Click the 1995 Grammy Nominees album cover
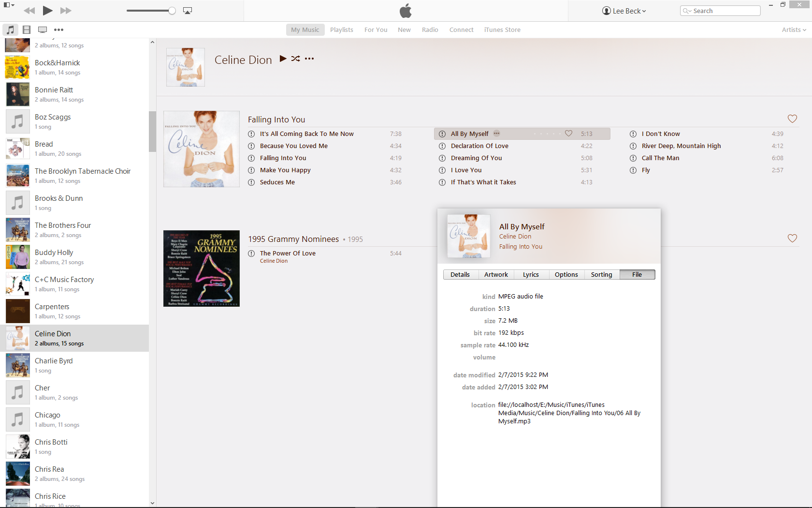The image size is (812, 508). pyautogui.click(x=202, y=269)
